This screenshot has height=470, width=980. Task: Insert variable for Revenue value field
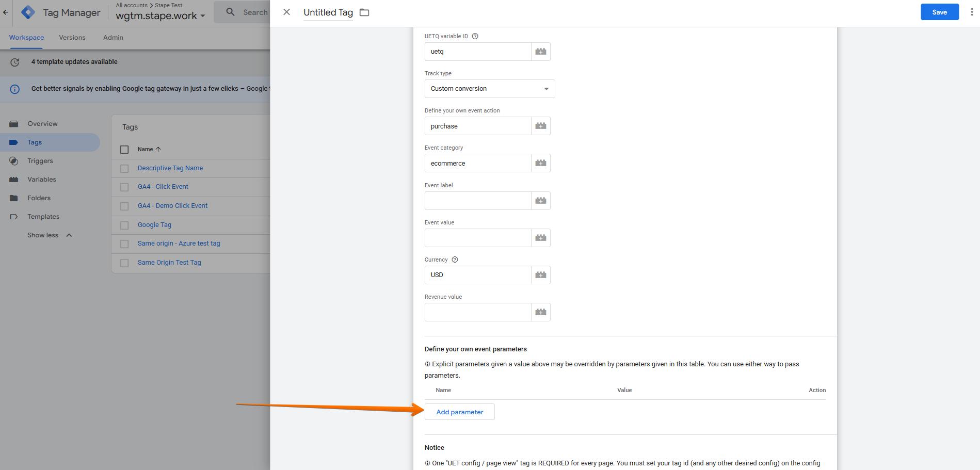click(x=541, y=312)
